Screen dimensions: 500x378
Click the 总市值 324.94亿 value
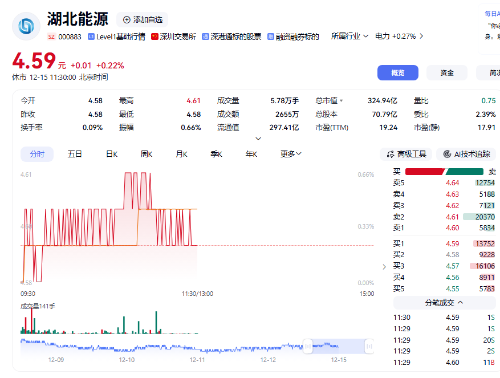click(x=382, y=101)
